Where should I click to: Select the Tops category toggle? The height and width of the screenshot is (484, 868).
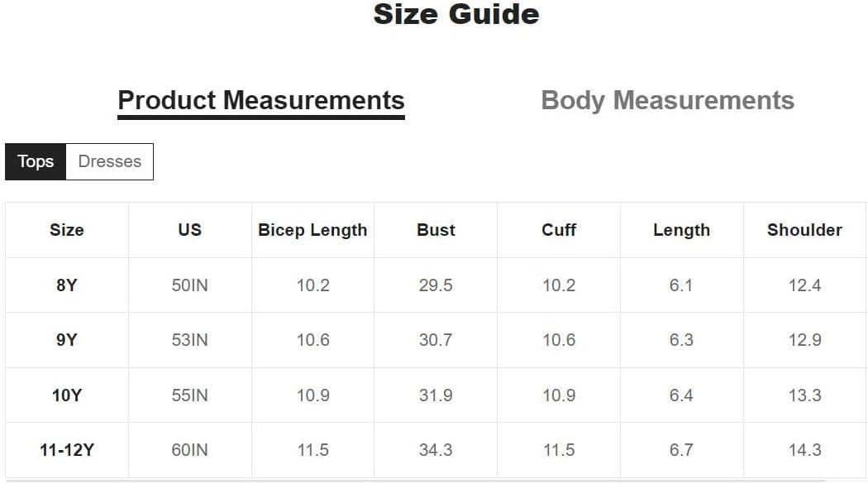36,161
